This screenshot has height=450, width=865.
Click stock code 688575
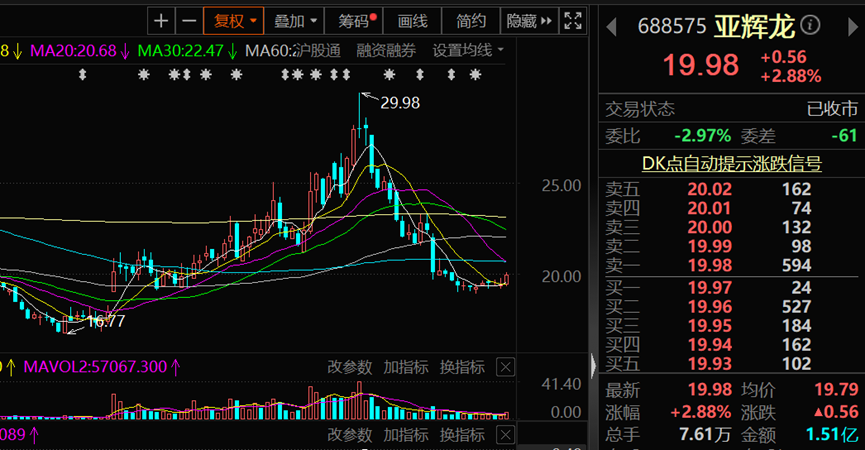671,26
